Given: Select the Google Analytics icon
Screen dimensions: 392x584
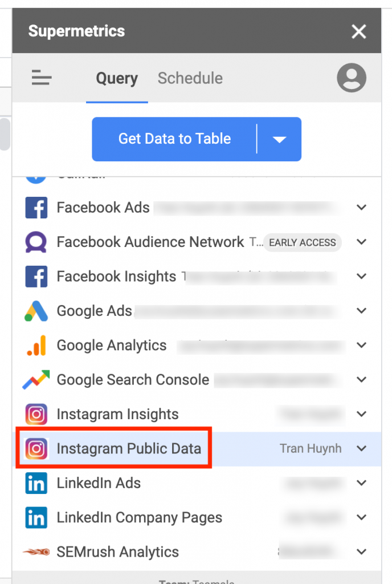Looking at the screenshot, I should click(x=36, y=346).
